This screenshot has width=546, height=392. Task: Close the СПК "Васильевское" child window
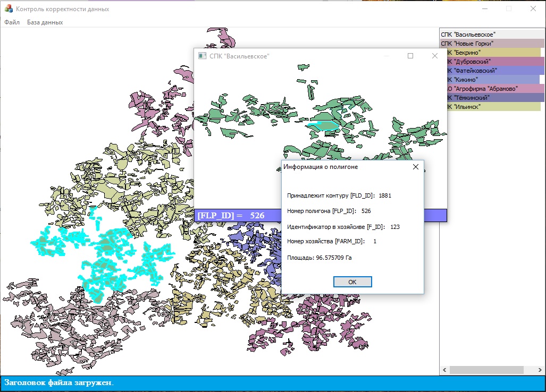click(434, 56)
